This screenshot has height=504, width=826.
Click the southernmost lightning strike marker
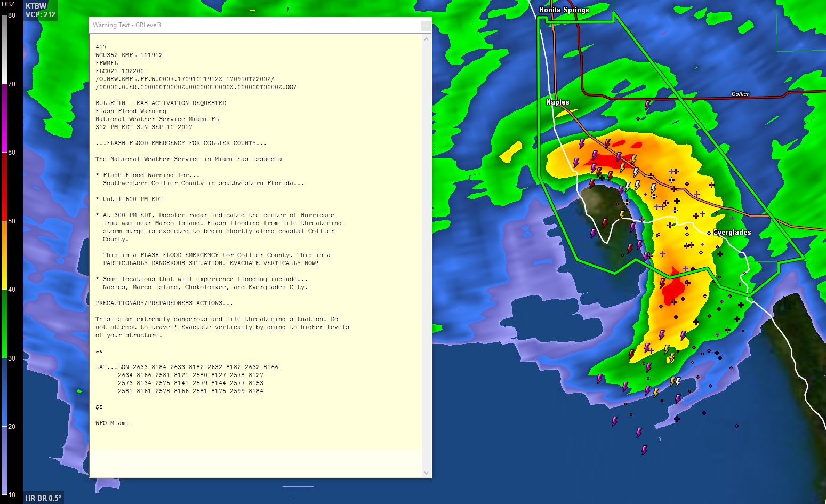point(644,450)
